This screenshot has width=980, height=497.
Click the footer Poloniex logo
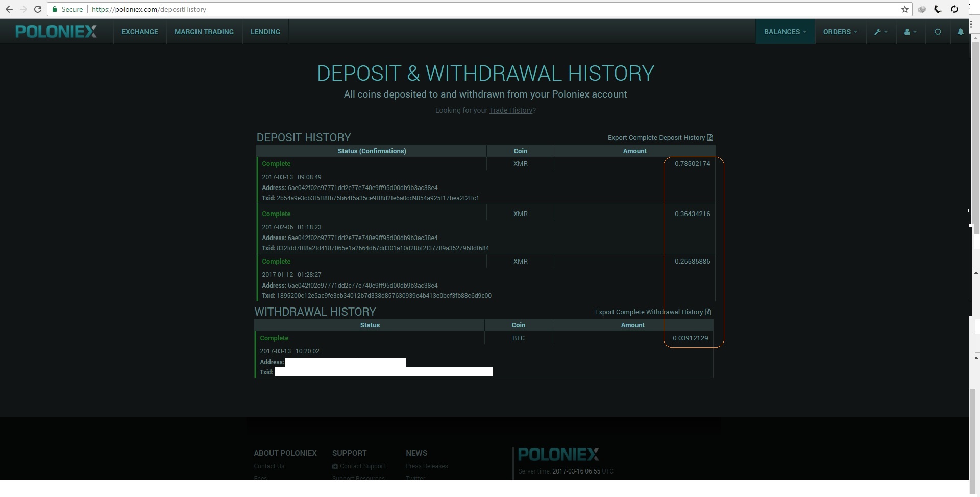coord(558,454)
